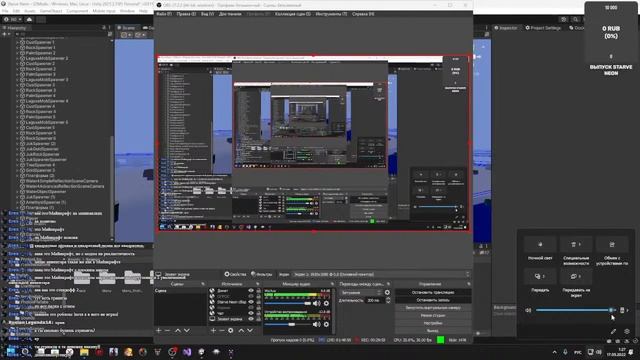Open Вид menu in OBS
Screen dimensions: 640x360
point(207,14)
